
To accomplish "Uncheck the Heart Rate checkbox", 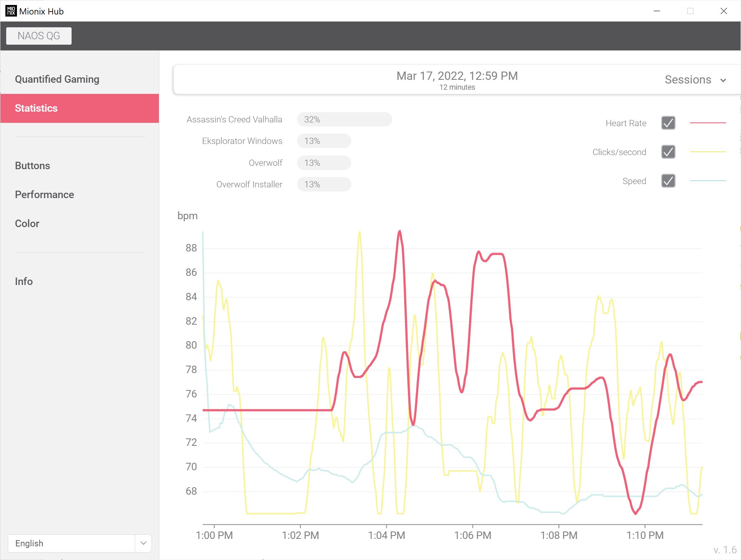I will pos(668,123).
